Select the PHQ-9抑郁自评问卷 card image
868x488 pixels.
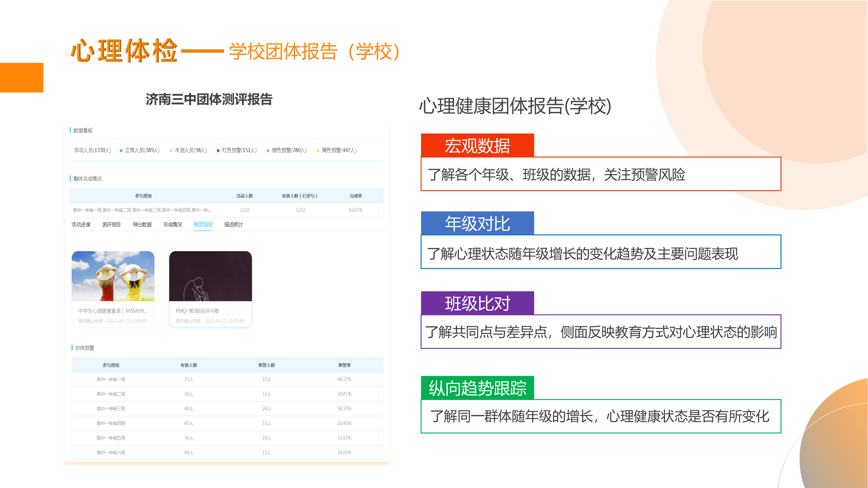pyautogui.click(x=210, y=276)
